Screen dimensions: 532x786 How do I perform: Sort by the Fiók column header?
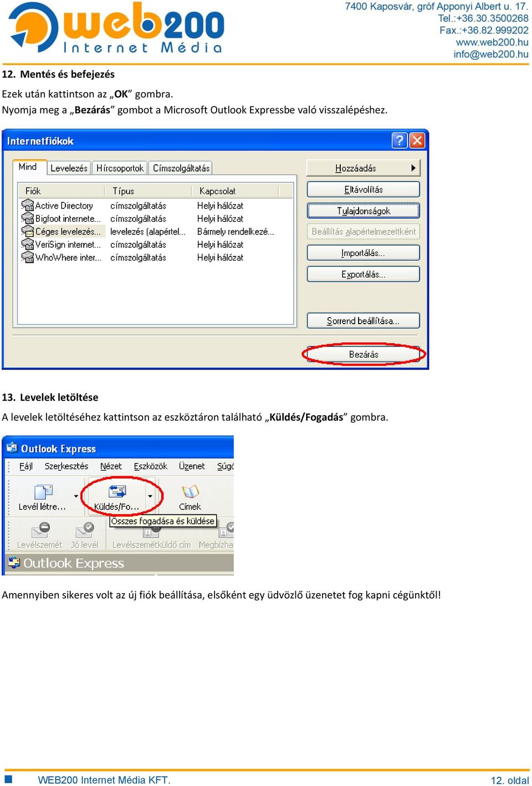point(61,191)
